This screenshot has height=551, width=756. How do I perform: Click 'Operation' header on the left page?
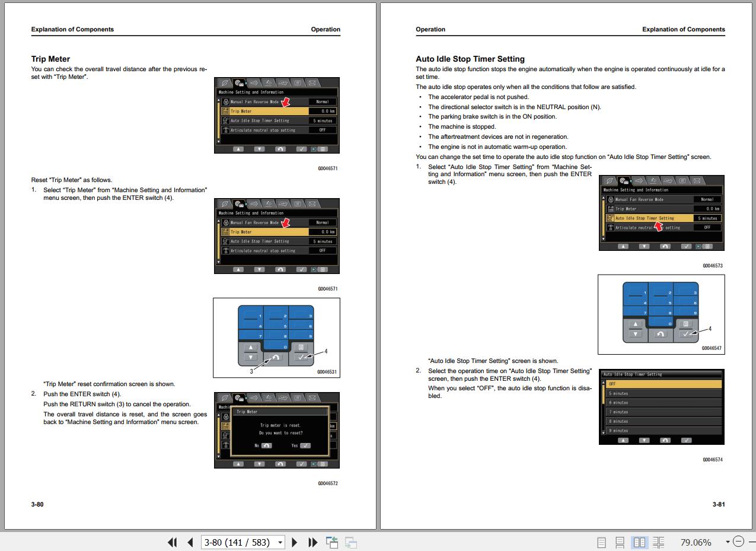point(326,29)
